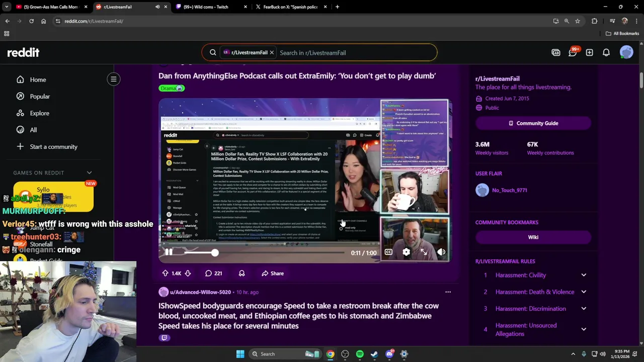This screenshot has height=362, width=644.
Task: Click the search magnifier icon in Reddit
Action: tap(213, 52)
